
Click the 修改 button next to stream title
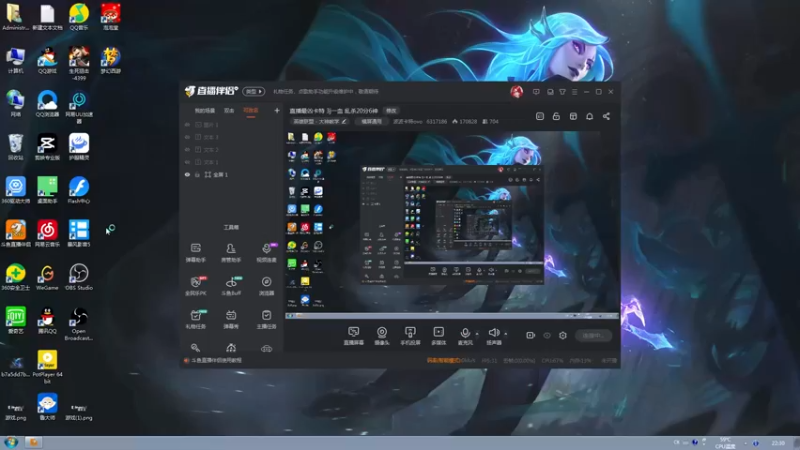391,111
